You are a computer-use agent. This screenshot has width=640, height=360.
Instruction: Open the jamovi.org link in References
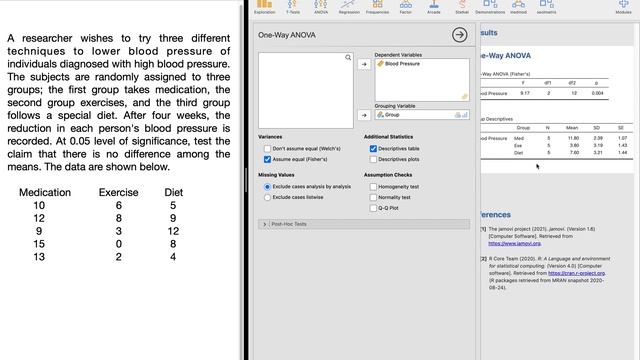pos(514,243)
